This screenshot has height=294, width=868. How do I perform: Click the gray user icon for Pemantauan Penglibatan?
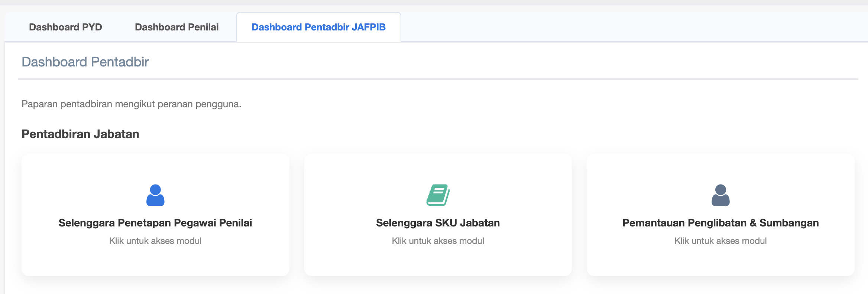coord(720,195)
